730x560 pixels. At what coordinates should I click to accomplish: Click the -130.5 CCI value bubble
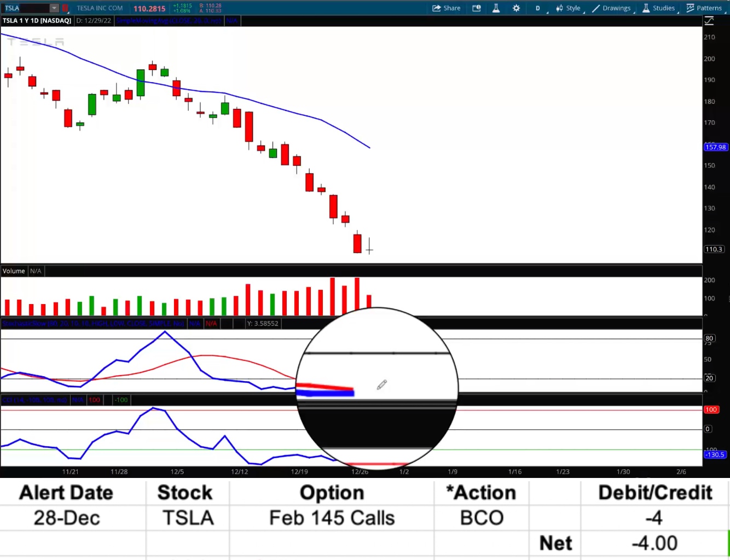(x=715, y=455)
